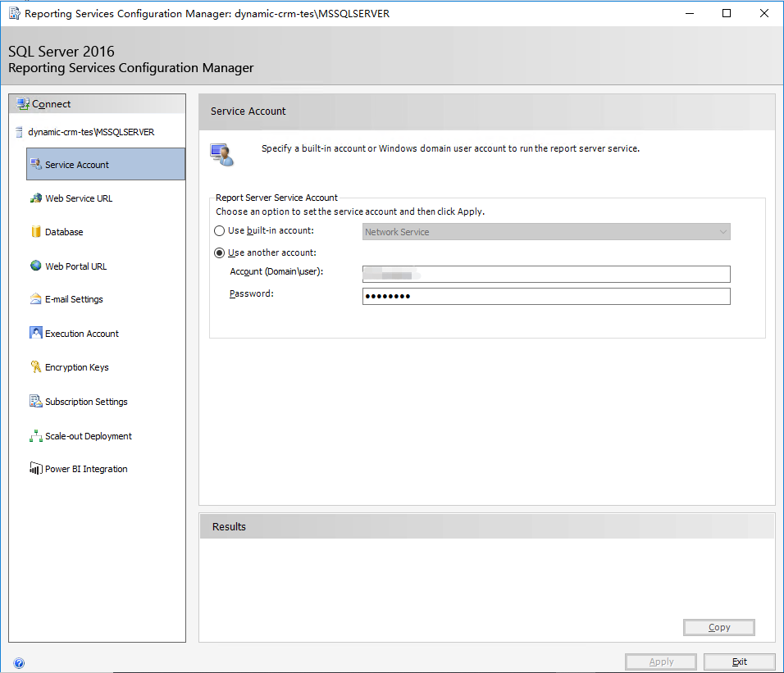Click the Copy results button

pyautogui.click(x=719, y=627)
